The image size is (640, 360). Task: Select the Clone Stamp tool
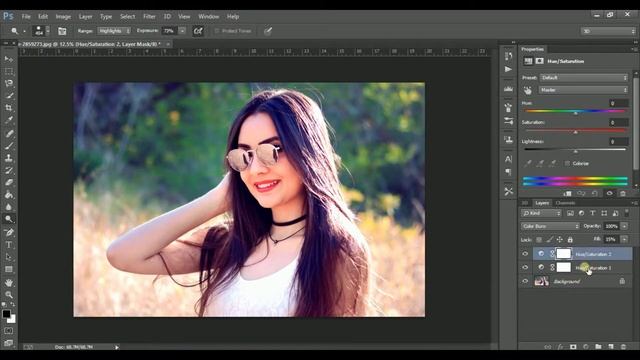tap(9, 158)
